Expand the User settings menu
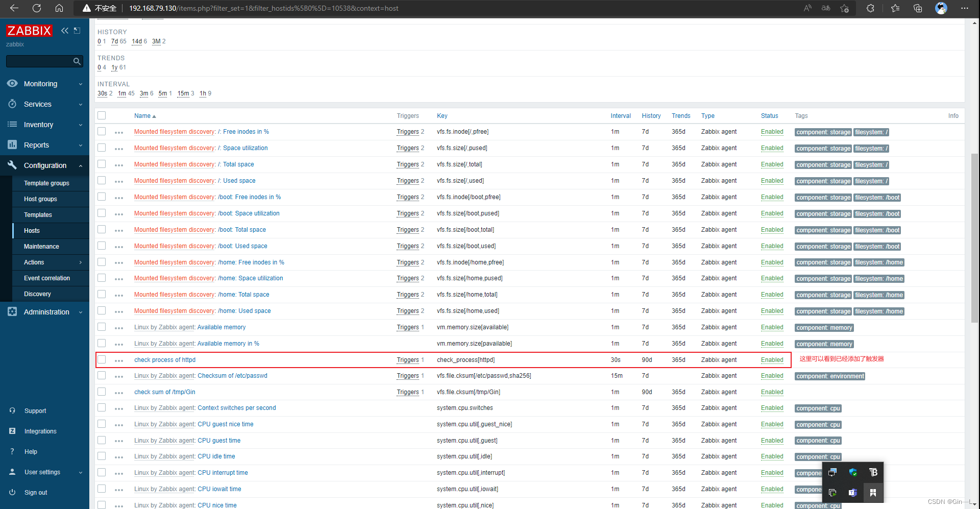 coord(81,473)
